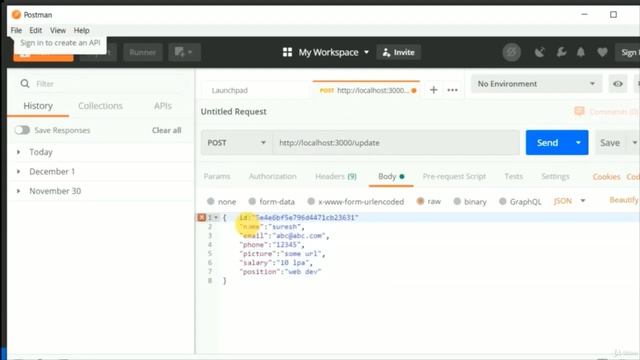
Task: Select the binary body type radio
Action: (x=457, y=201)
